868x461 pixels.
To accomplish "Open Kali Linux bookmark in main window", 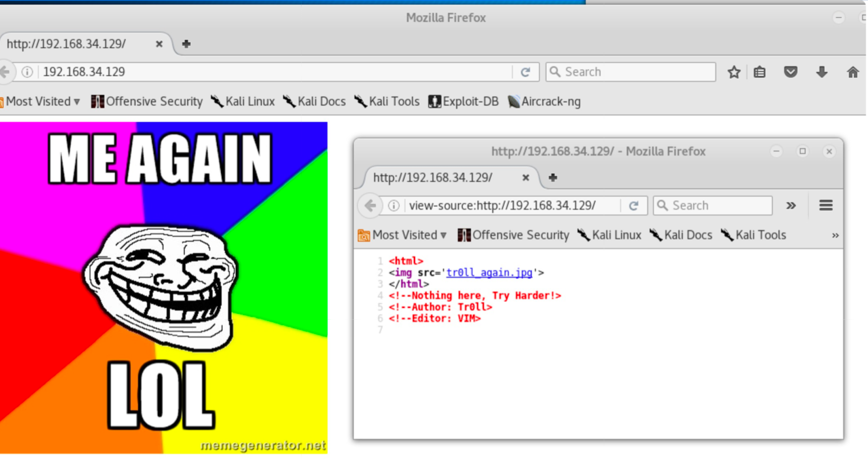I will coord(243,102).
